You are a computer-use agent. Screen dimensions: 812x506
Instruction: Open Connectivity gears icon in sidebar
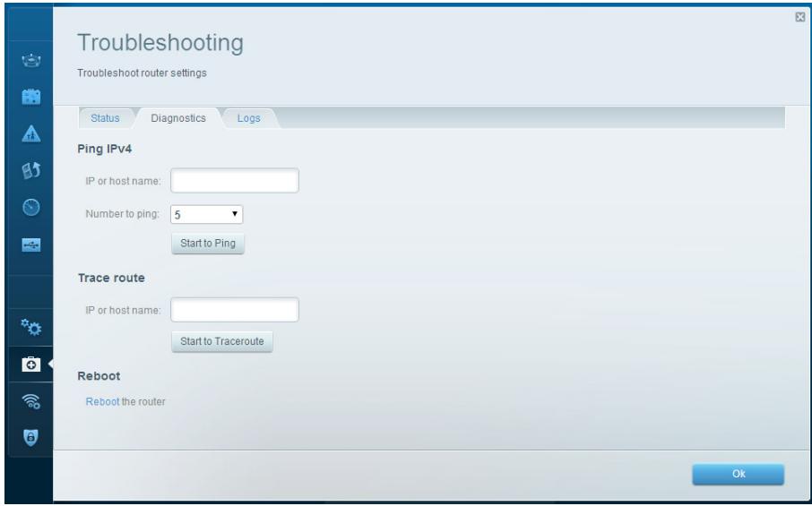pyautogui.click(x=31, y=327)
